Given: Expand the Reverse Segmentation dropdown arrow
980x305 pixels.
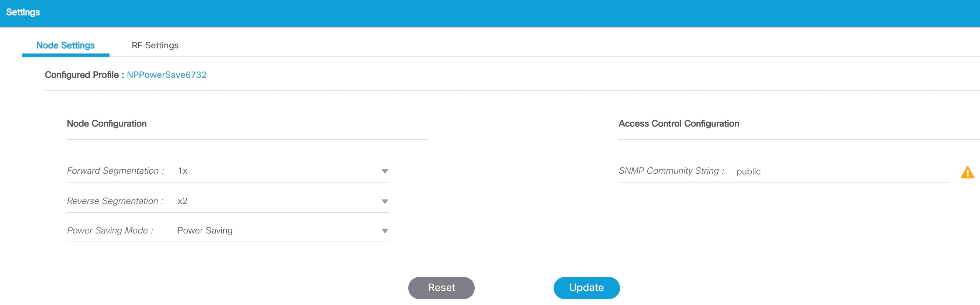Looking at the screenshot, I should tap(385, 202).
